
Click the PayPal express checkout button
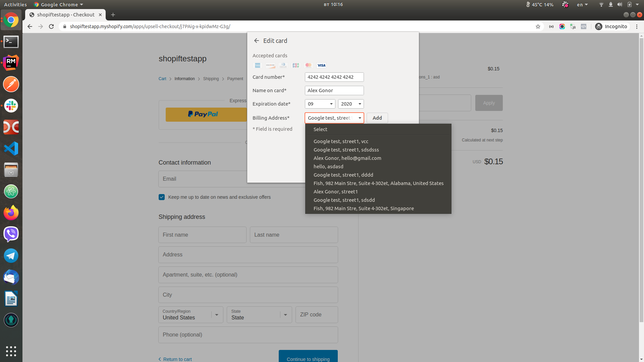point(206,114)
